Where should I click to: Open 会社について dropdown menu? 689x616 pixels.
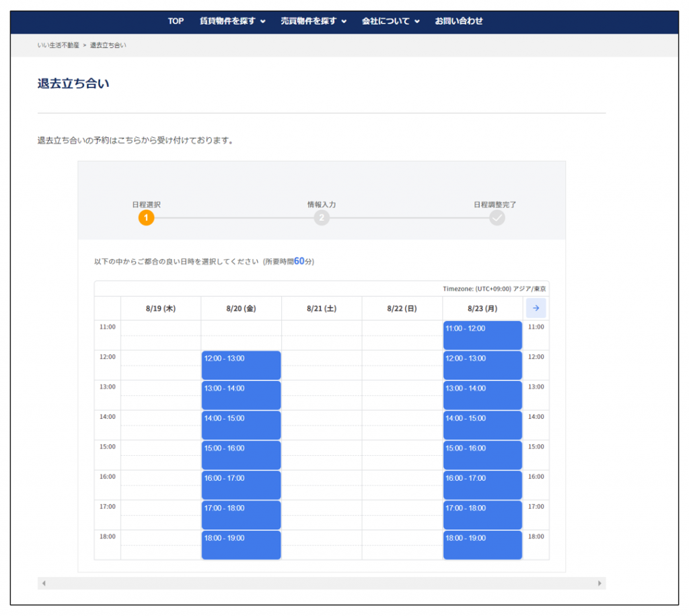390,21
